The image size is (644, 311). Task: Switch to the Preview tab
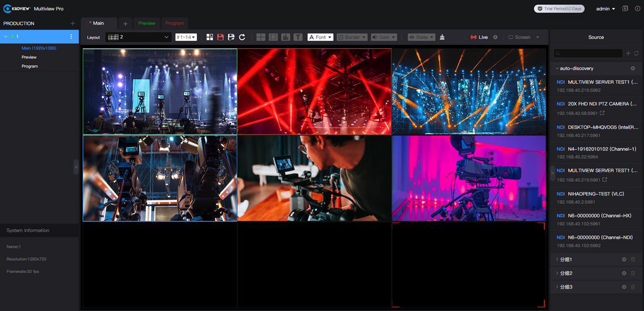147,23
